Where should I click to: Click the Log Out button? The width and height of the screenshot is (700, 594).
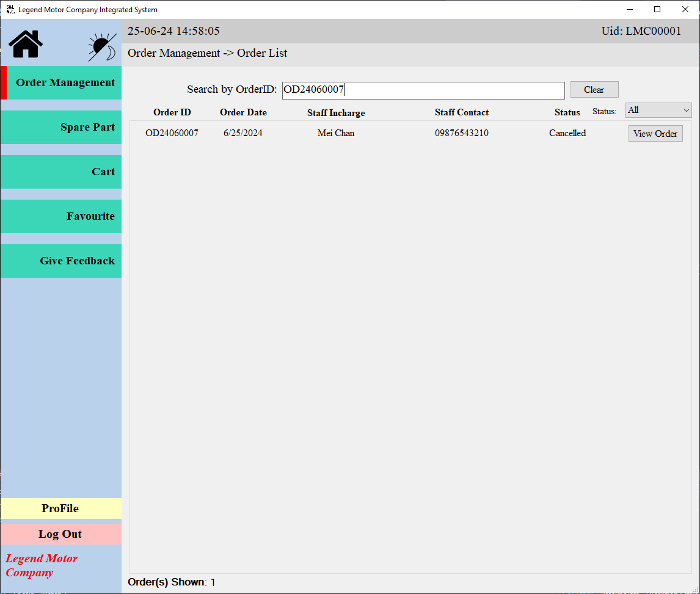(60, 534)
